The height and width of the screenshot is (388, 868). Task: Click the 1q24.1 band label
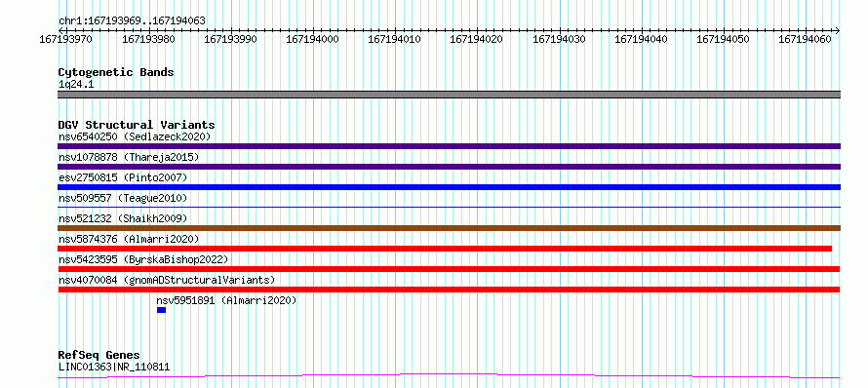pos(75,84)
